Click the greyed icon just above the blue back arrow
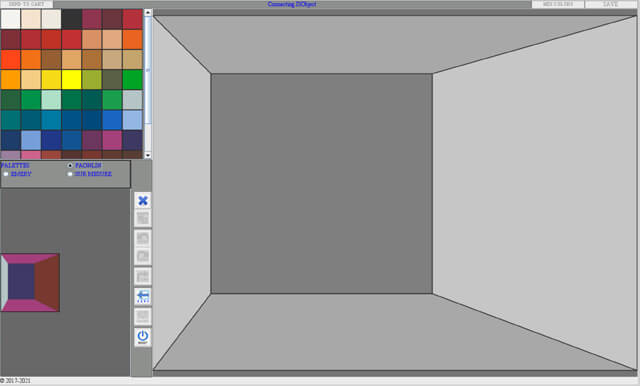Viewport: 640px width, 386px height. tap(143, 276)
